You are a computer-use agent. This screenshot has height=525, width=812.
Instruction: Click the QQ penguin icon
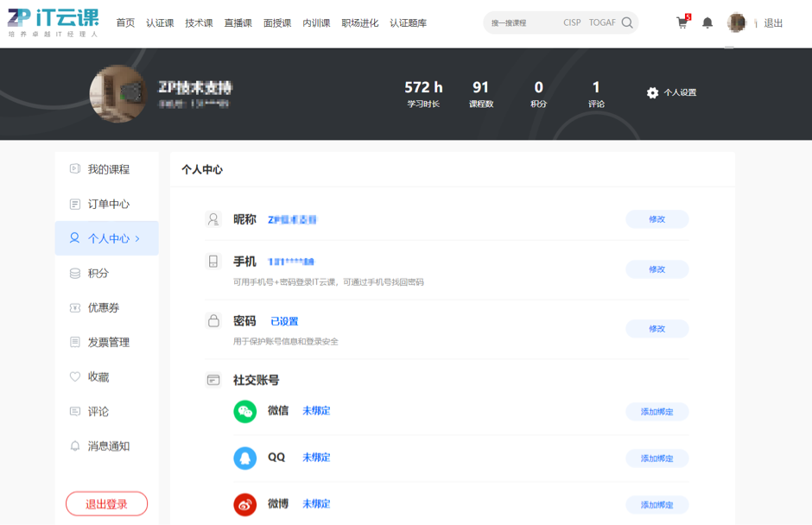245,458
